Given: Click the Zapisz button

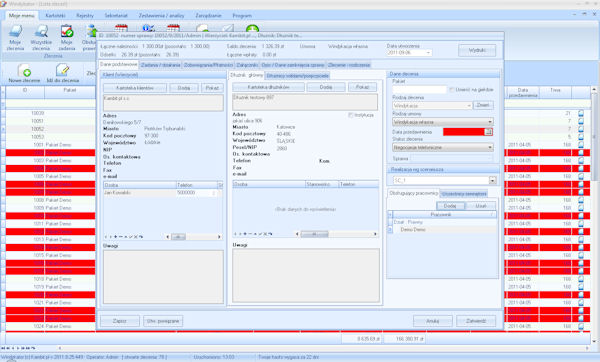Looking at the screenshot, I should tap(120, 321).
